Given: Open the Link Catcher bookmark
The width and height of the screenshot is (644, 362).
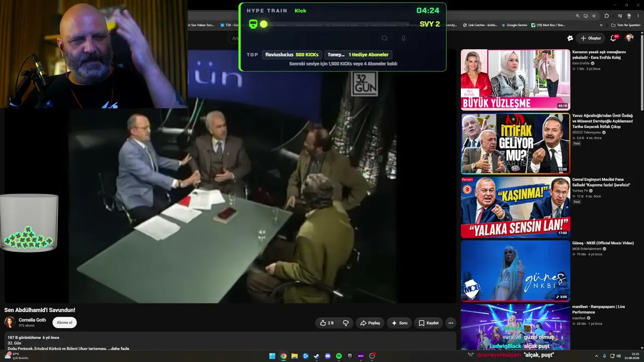Looking at the screenshot, I should (480, 25).
